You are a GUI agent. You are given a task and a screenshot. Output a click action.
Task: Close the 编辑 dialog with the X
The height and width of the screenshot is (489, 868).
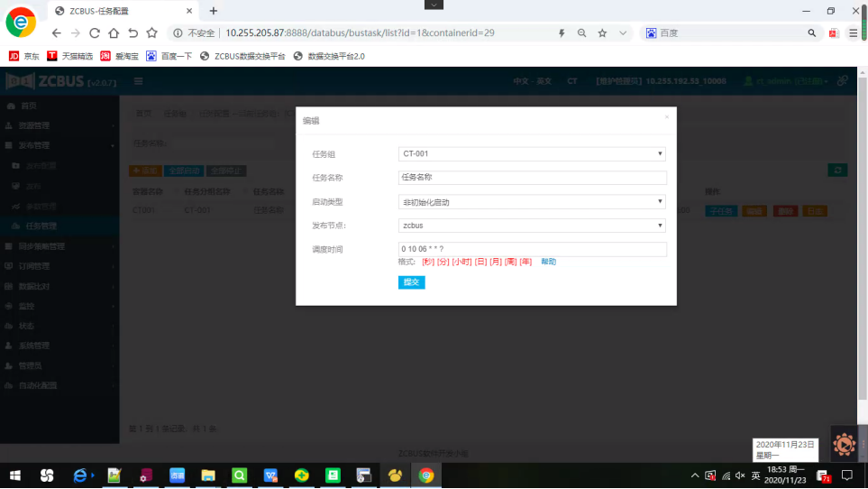667,116
